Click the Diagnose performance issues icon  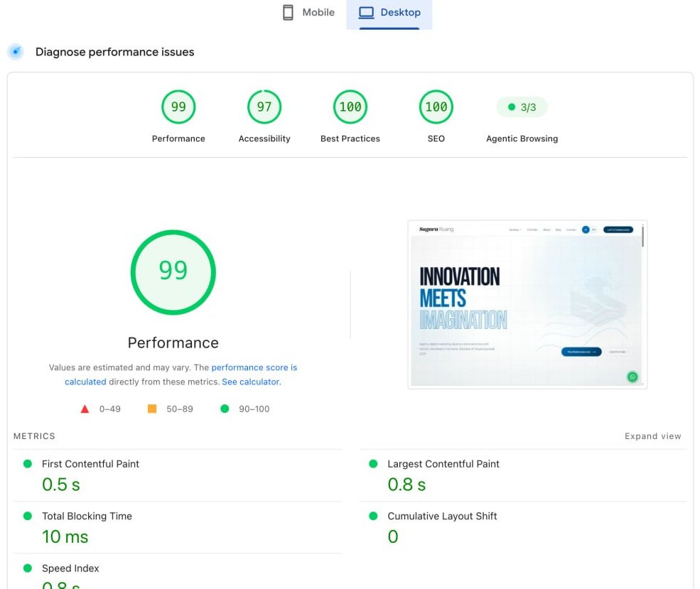click(x=16, y=52)
